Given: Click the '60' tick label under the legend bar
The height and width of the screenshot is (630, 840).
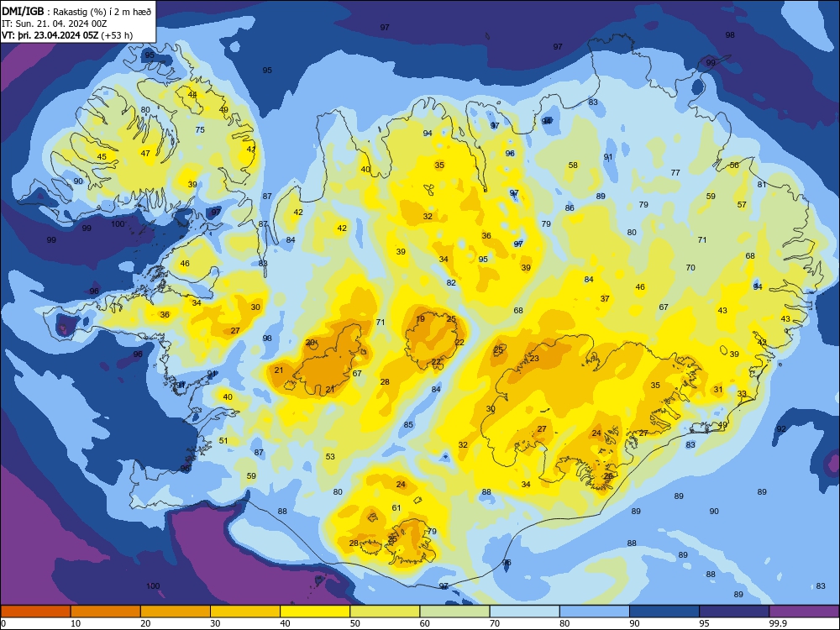Looking at the screenshot, I should pos(425,623).
